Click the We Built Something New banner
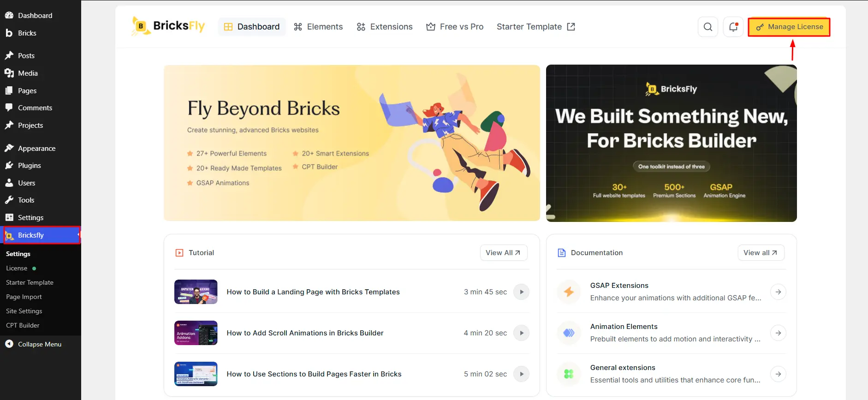Image resolution: width=868 pixels, height=400 pixels. click(x=672, y=143)
